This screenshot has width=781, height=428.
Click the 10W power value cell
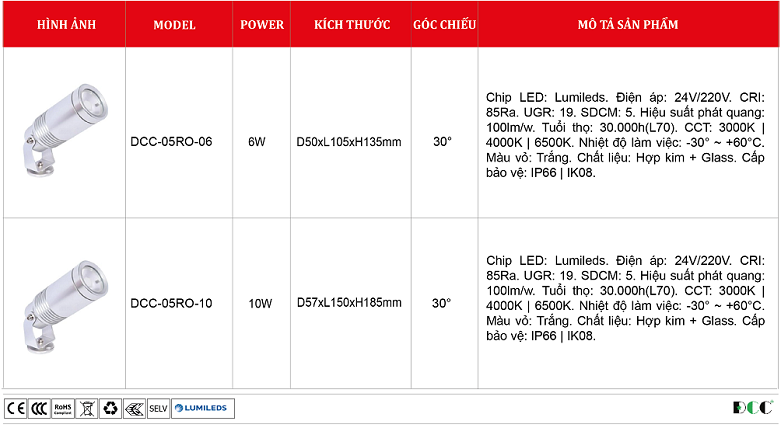point(260,303)
